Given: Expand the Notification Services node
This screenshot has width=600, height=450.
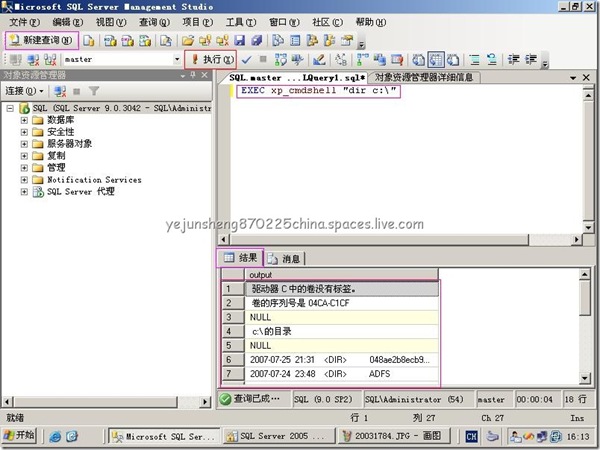Looking at the screenshot, I should pyautogui.click(x=24, y=179).
